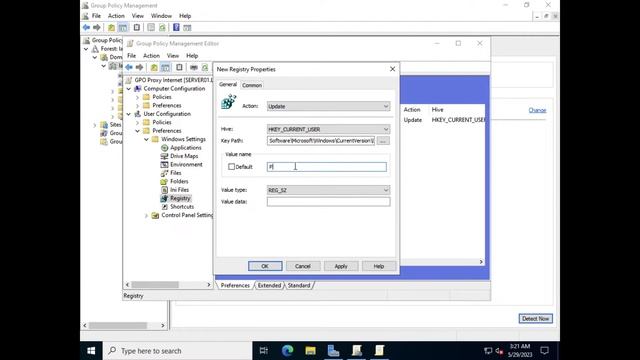Select Applications item in Windows Settings

coord(186,147)
